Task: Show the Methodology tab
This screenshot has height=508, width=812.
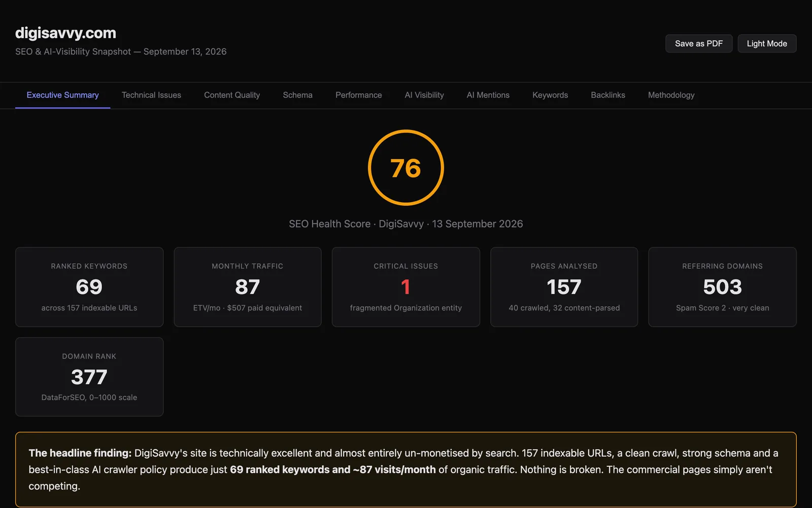Action: [671, 95]
